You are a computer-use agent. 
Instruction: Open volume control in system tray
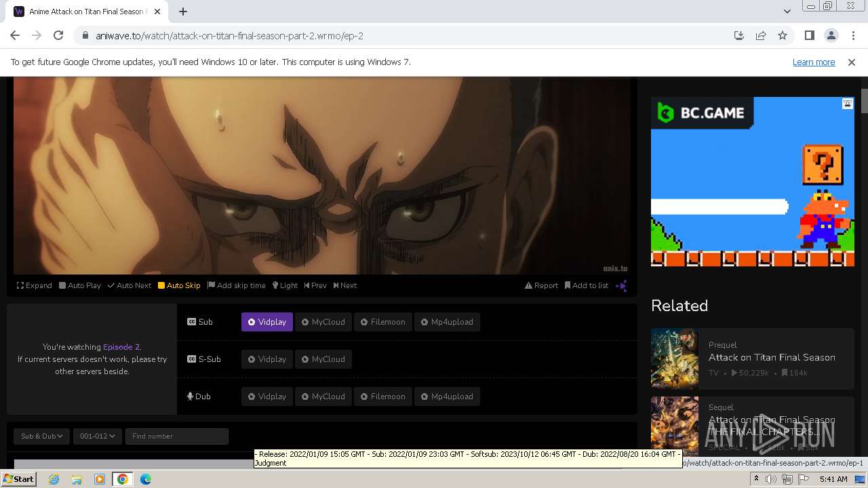[771, 479]
